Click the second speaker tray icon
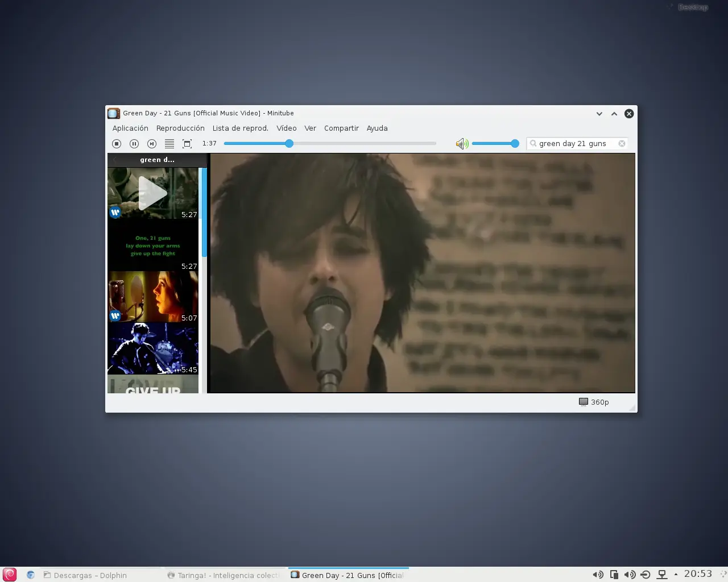 (630, 575)
